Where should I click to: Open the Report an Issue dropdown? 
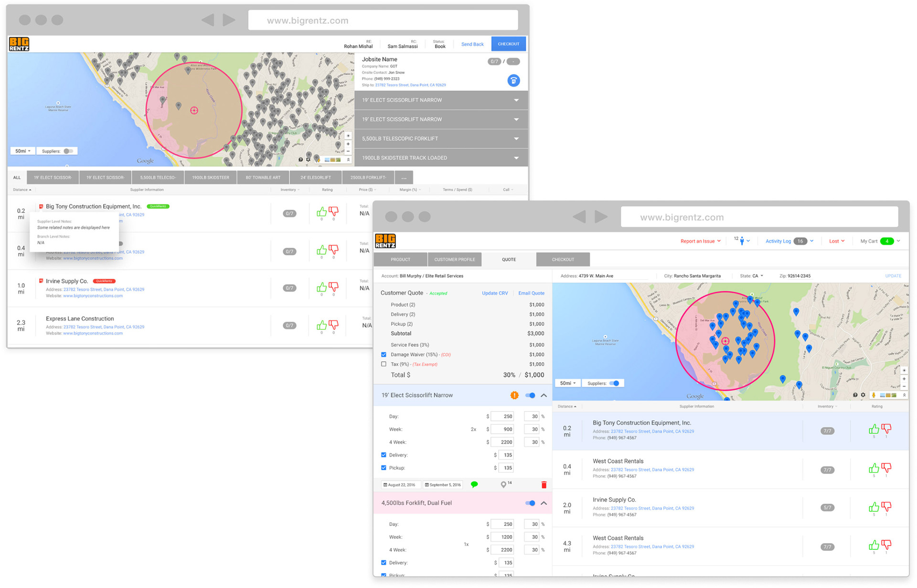pos(701,241)
